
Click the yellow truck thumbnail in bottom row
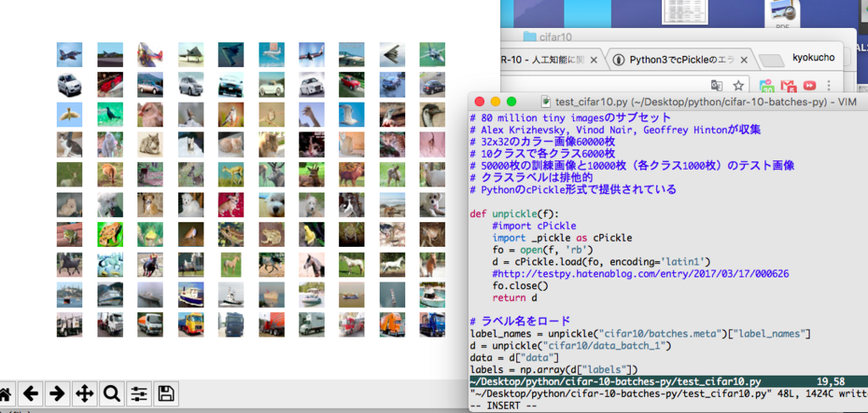click(x=191, y=324)
